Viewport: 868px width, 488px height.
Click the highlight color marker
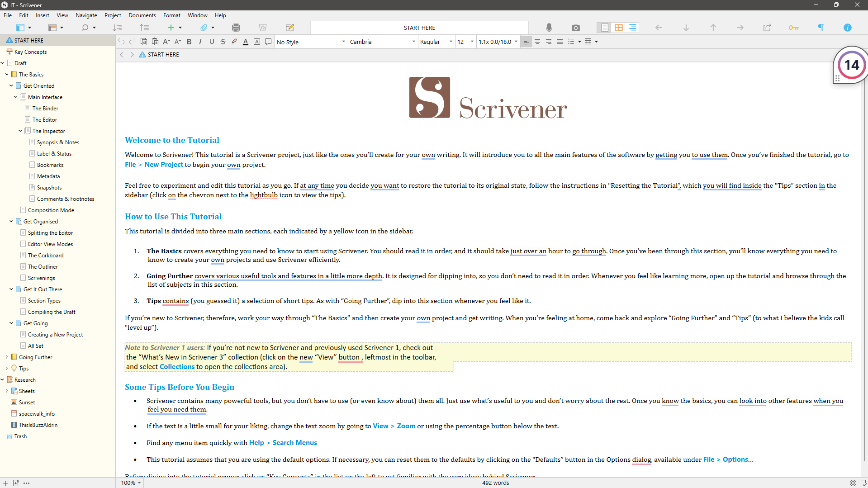pyautogui.click(x=234, y=42)
